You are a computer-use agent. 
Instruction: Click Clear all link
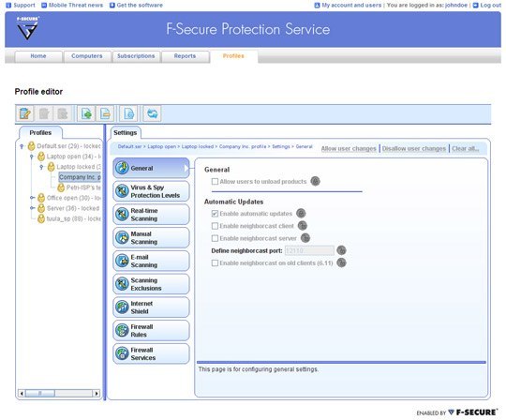466,148
